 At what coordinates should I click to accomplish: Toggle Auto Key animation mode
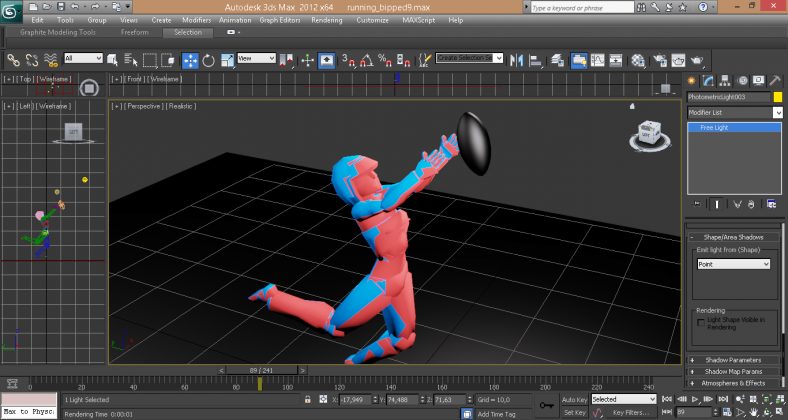573,399
